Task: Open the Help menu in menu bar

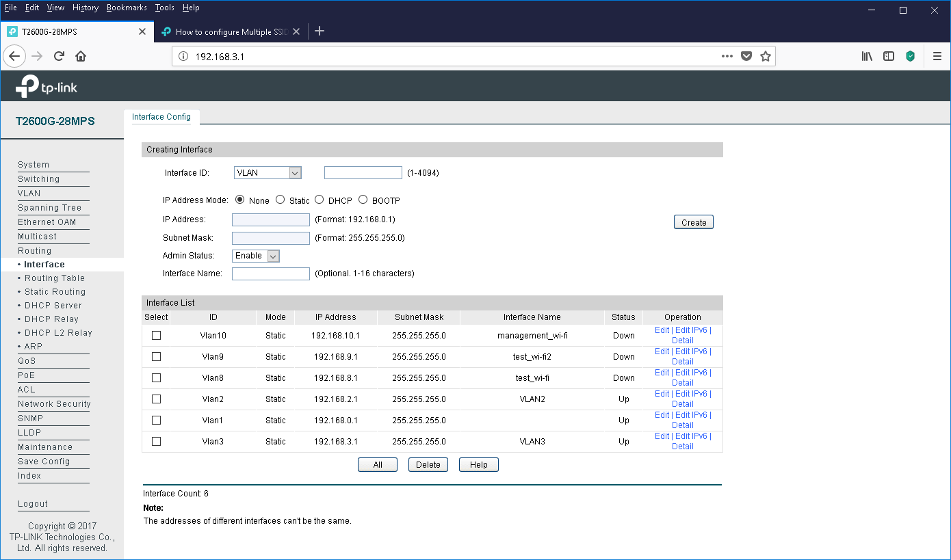Action: [x=191, y=8]
